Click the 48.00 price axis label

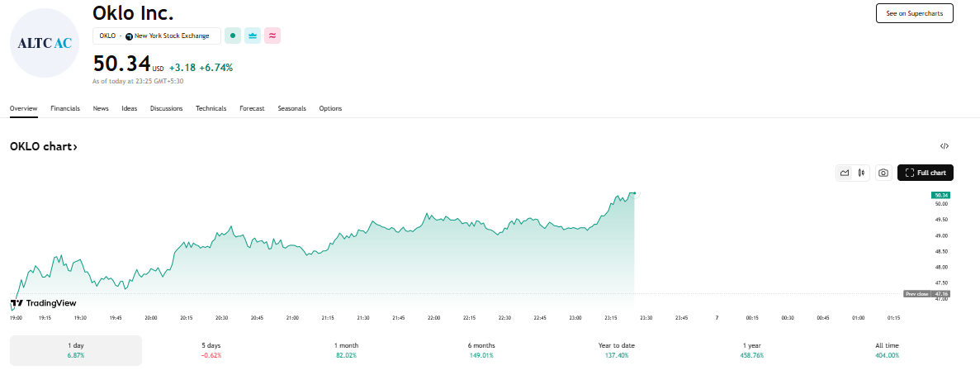940,267
